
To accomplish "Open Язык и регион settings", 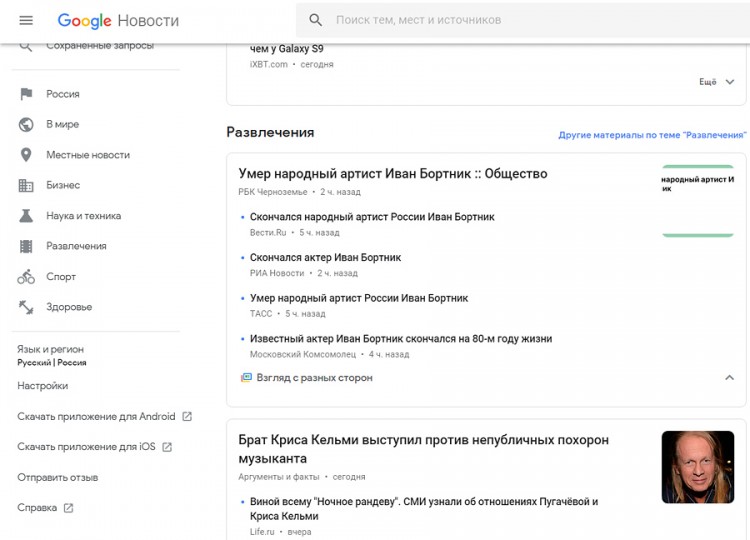I will [x=52, y=355].
